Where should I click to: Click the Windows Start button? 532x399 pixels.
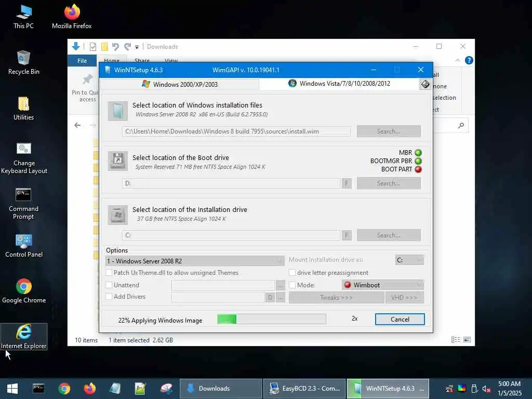12,389
